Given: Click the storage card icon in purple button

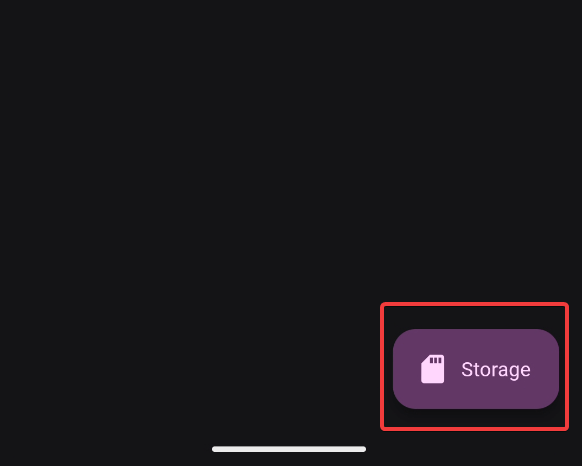Looking at the screenshot, I should click(432, 369).
